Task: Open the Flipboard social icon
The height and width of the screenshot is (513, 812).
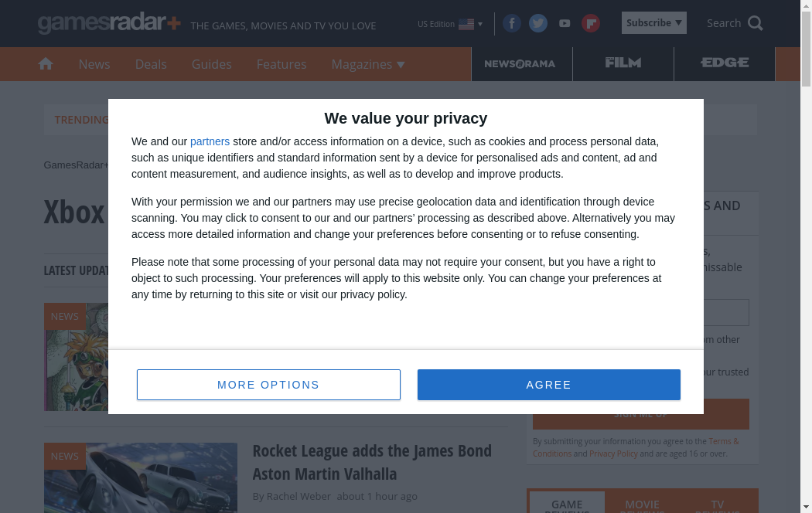Action: pos(591,23)
